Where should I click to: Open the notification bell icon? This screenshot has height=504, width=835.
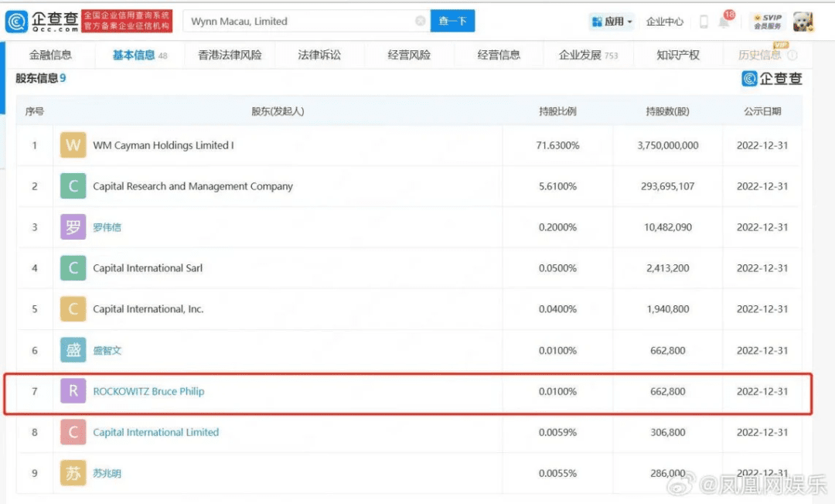724,22
